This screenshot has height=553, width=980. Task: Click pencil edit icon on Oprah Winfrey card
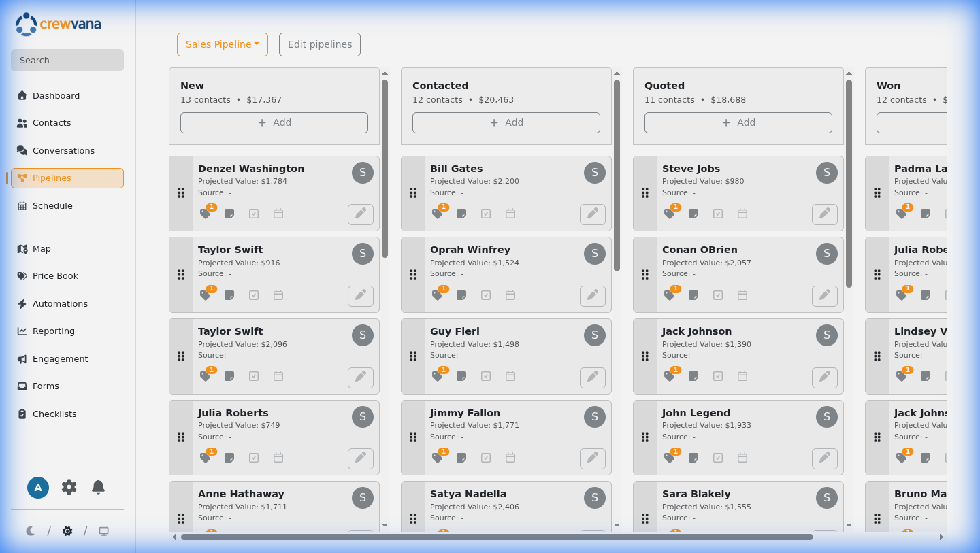(x=592, y=296)
